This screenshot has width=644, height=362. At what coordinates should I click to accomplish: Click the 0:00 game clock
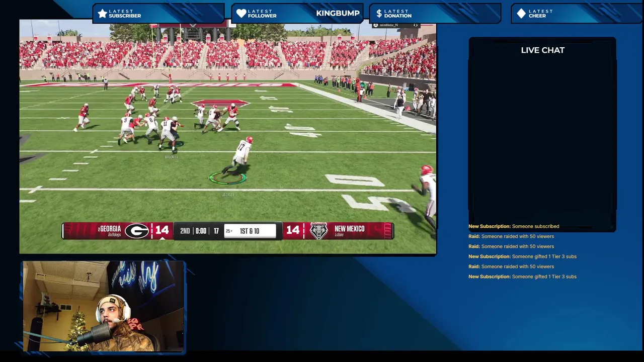click(x=201, y=231)
